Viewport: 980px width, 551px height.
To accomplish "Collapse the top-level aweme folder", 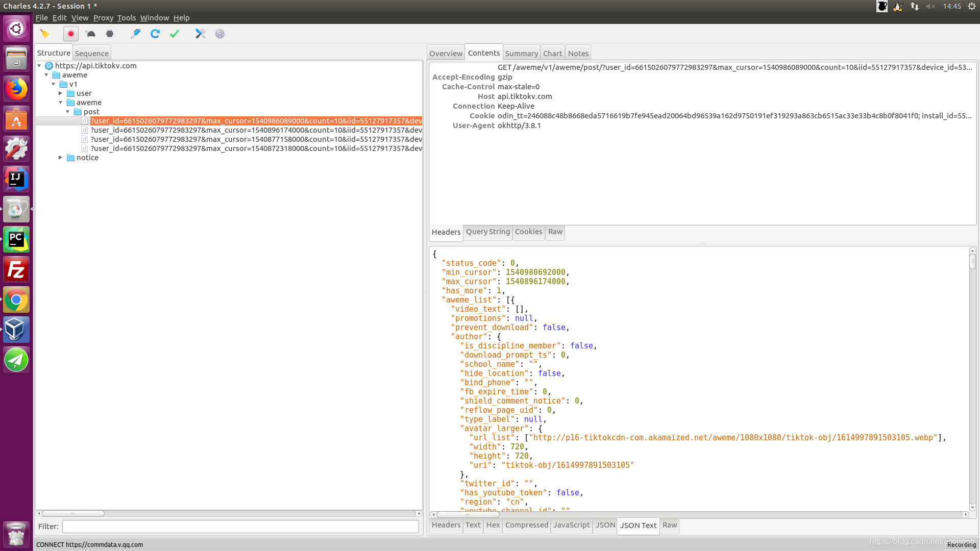I will pyautogui.click(x=46, y=75).
